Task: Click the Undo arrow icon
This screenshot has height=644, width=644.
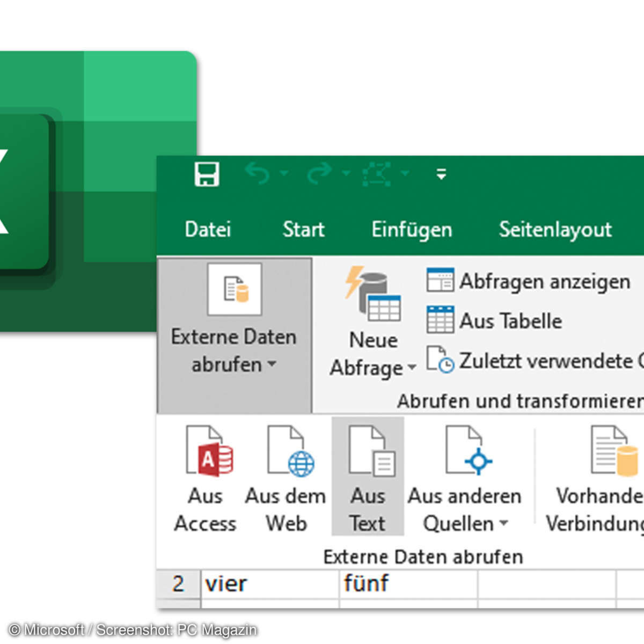Action: coord(258,174)
